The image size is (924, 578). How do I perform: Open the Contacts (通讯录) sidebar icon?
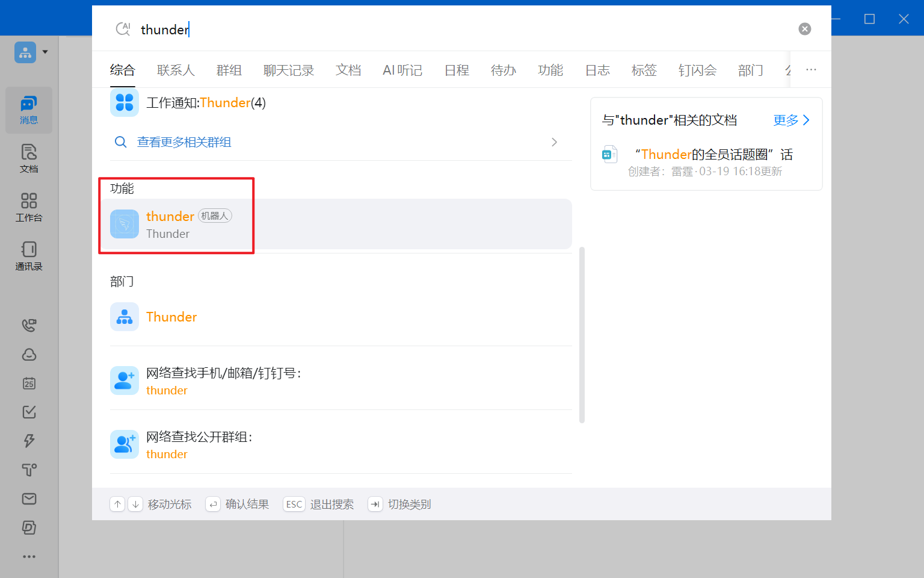tap(28, 256)
